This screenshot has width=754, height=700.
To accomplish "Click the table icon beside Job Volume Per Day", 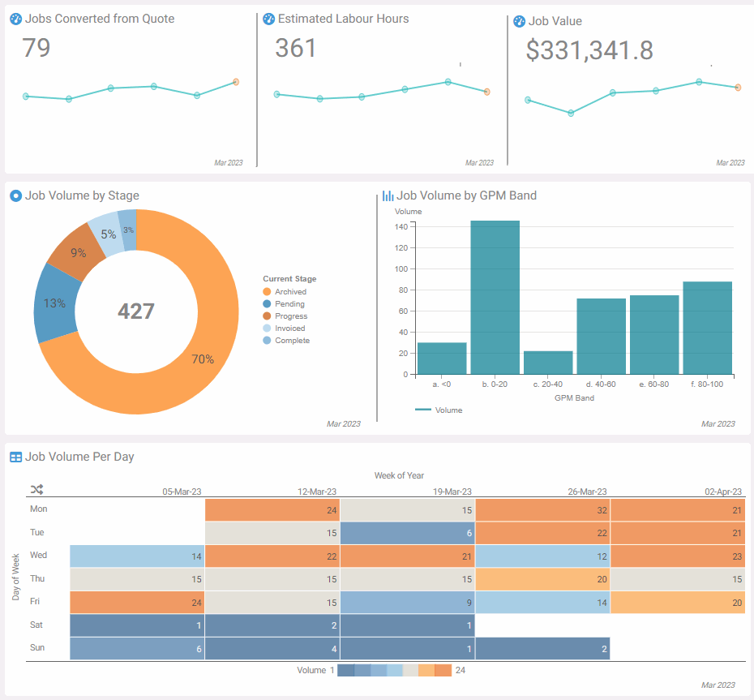I will pos(15,457).
